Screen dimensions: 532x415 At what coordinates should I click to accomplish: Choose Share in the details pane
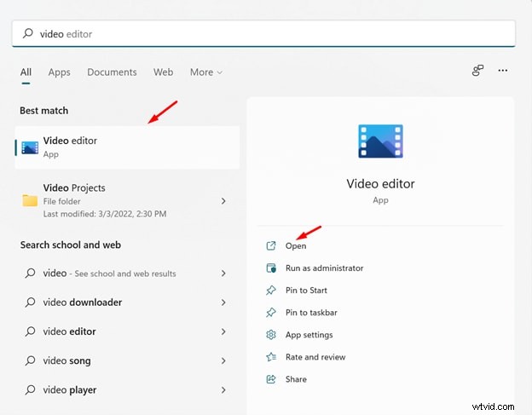(x=296, y=379)
